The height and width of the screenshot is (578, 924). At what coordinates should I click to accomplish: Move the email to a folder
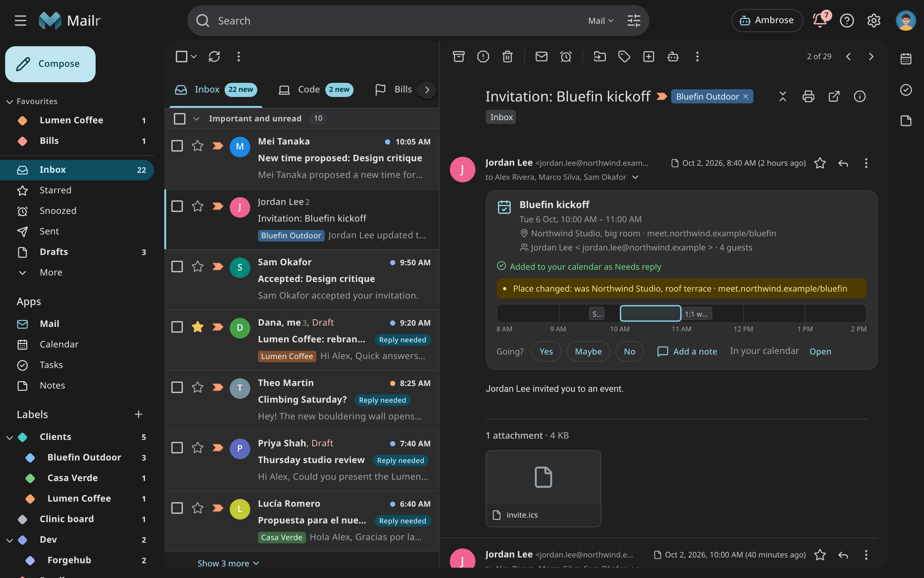[x=600, y=57]
